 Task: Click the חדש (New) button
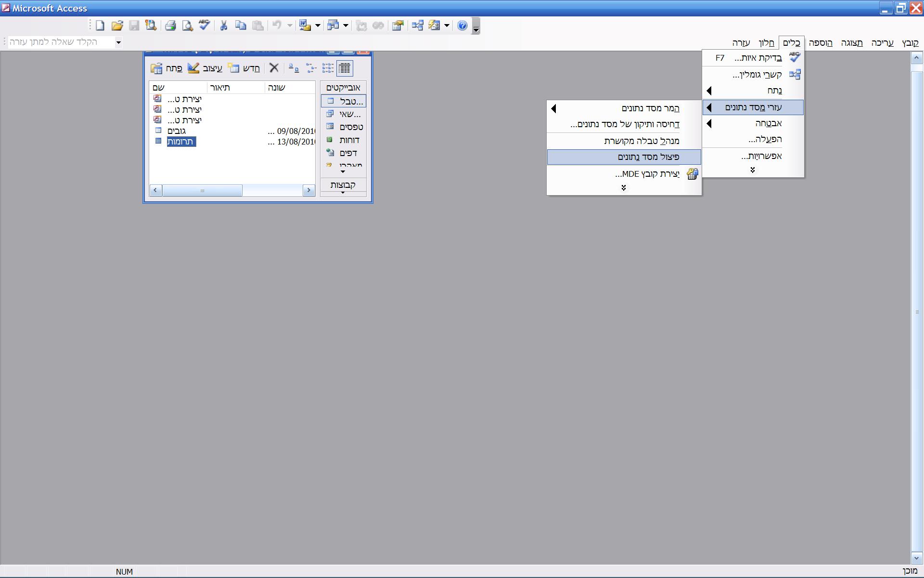pyautogui.click(x=244, y=68)
